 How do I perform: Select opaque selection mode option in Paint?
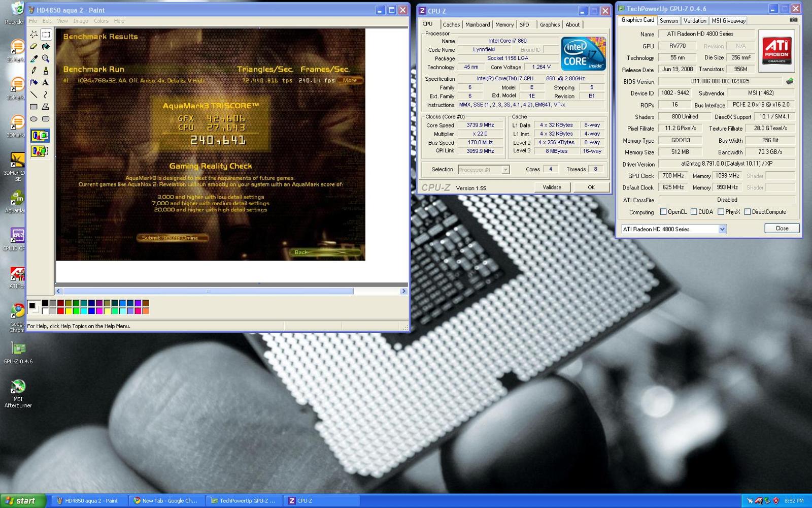point(40,136)
